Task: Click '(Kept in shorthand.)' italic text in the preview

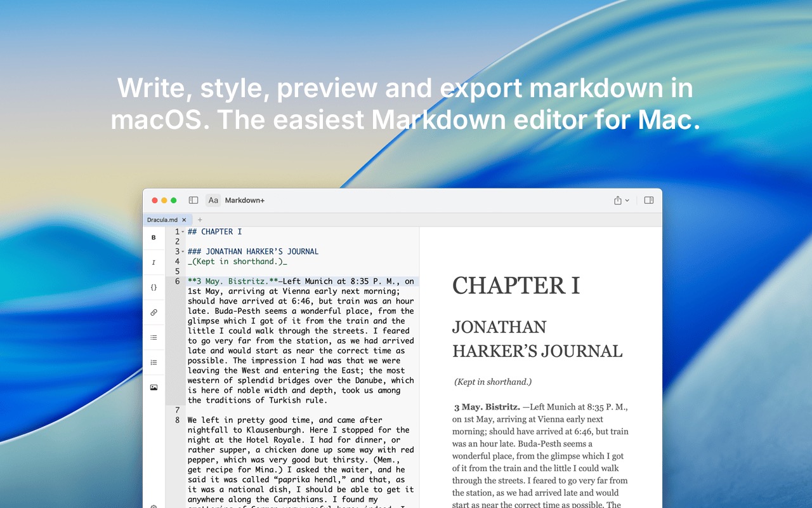Action: tap(493, 382)
